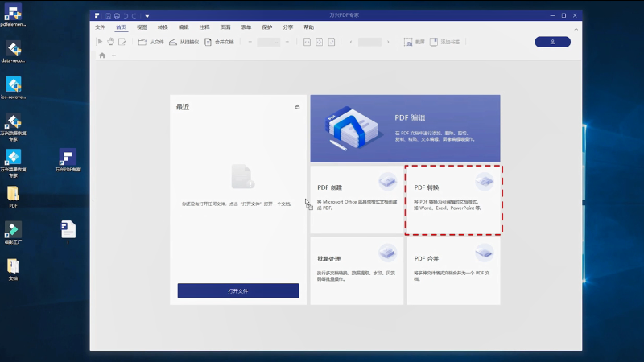Click the page number input field

369,42
